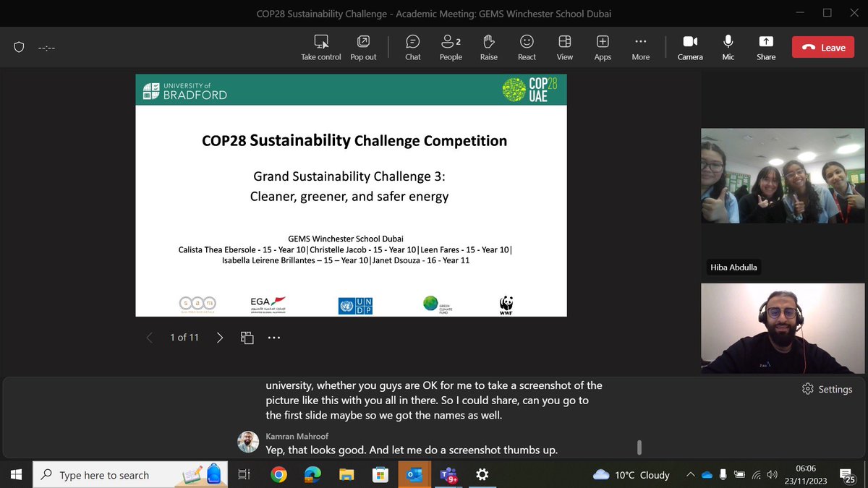Viewport: 868px width, 488px height.
Task: Switch to Outlook on the taskbar
Action: [414, 474]
